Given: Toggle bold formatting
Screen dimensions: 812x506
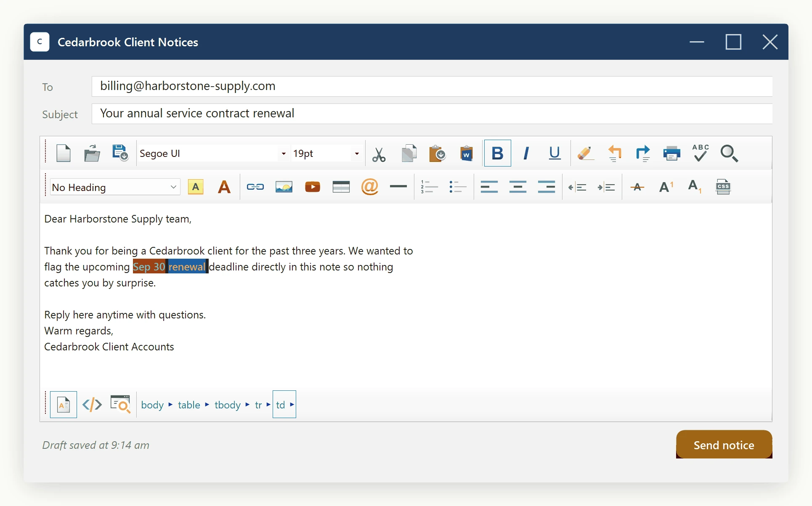Looking at the screenshot, I should click(x=498, y=154).
